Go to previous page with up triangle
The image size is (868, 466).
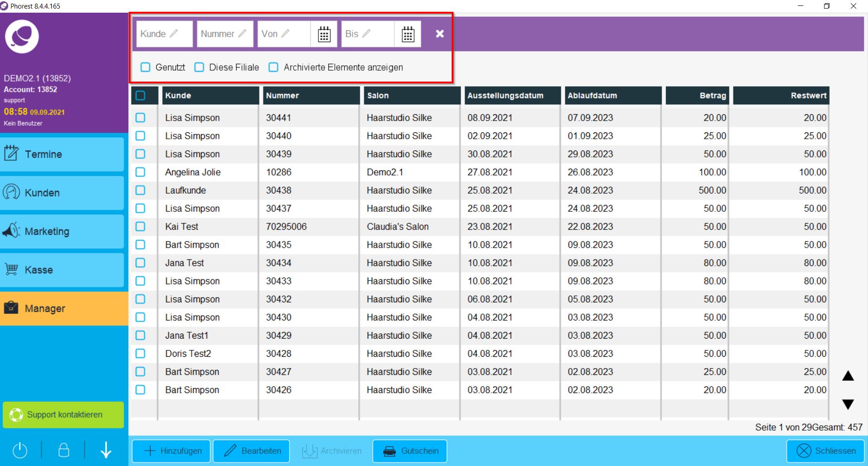pyautogui.click(x=848, y=376)
